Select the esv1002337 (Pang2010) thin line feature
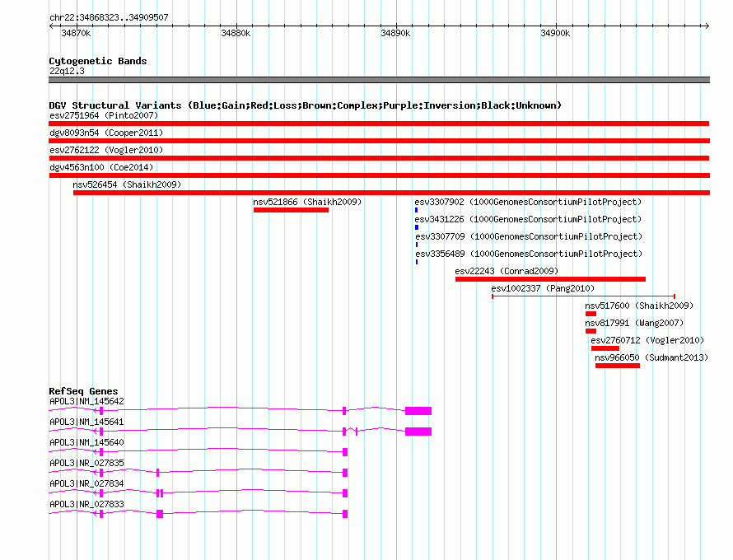The width and height of the screenshot is (733, 560). [x=583, y=296]
